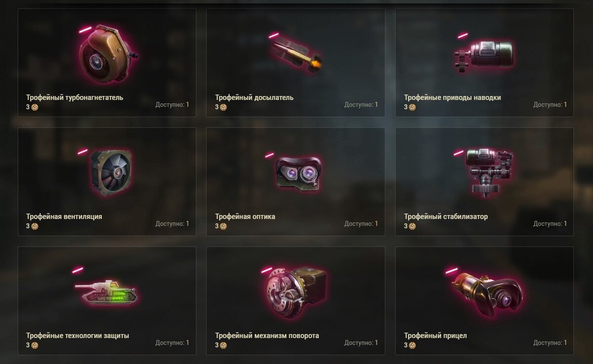This screenshot has height=364, width=593.
Task: Click the trophy gun sight icon
Action: 487,293
